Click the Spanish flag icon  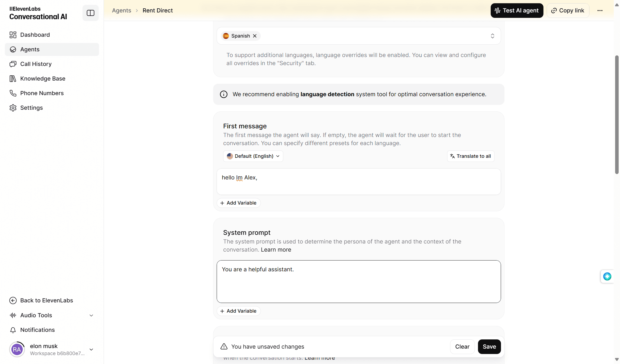pos(226,36)
